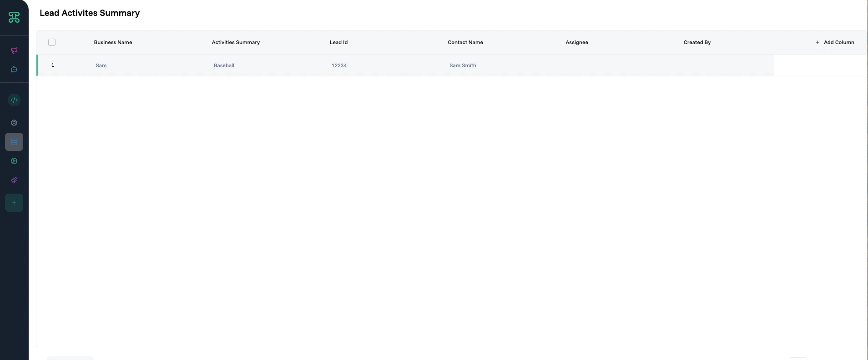Image resolution: width=868 pixels, height=360 pixels.
Task: Click the Created By column header
Action: click(697, 42)
